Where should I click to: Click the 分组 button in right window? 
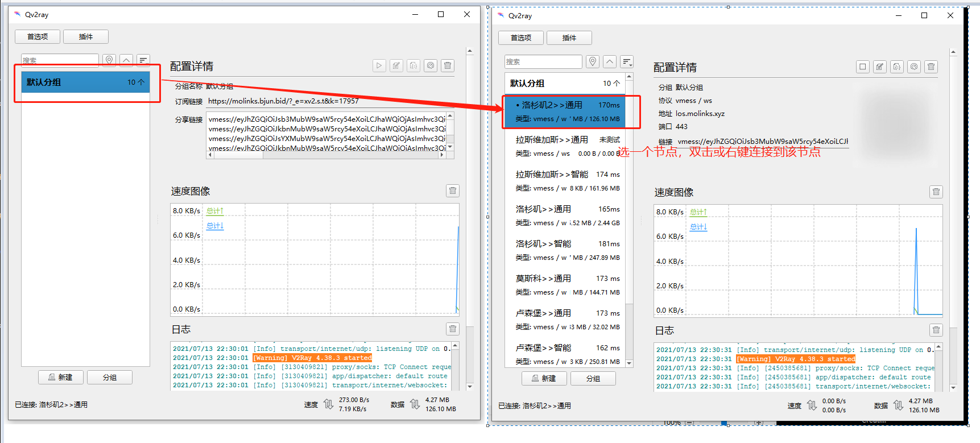point(593,379)
